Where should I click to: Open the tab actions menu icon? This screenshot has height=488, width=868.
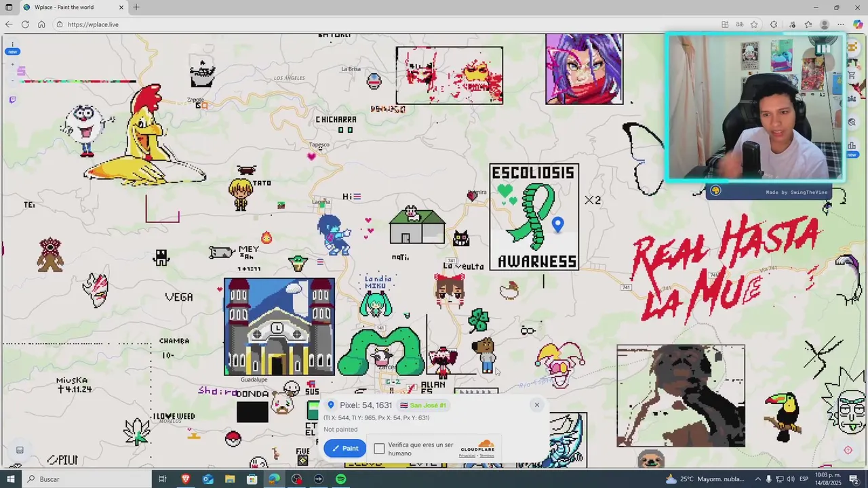[9, 7]
